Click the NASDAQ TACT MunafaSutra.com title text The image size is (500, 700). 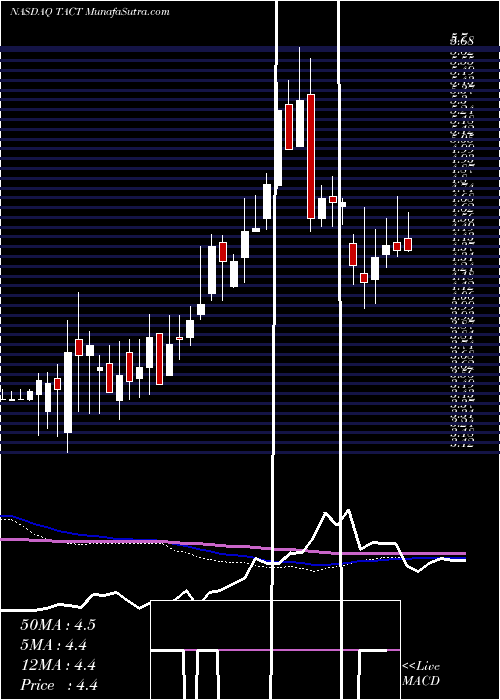coord(89,12)
